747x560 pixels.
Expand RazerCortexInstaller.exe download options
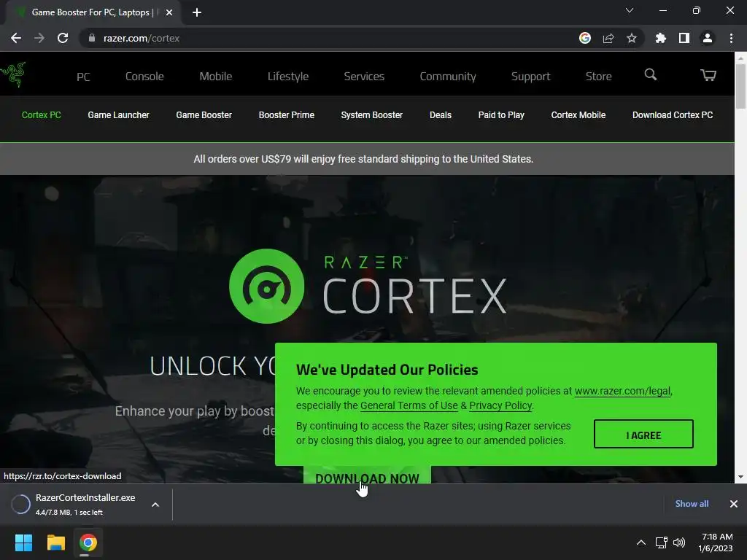tap(155, 505)
